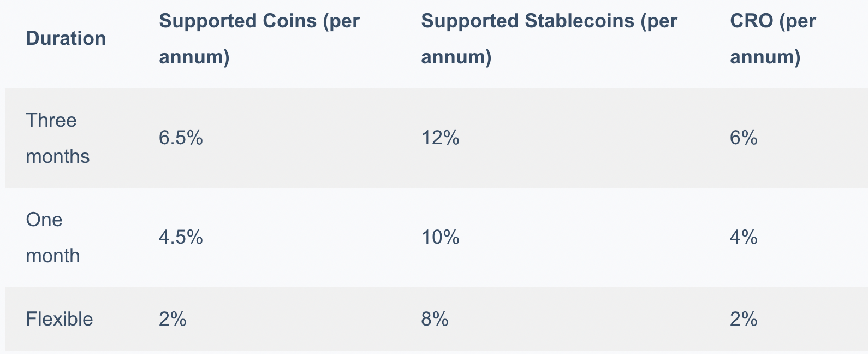This screenshot has width=868, height=354.
Task: Select the 6% CRO rate cell
Action: click(x=744, y=138)
